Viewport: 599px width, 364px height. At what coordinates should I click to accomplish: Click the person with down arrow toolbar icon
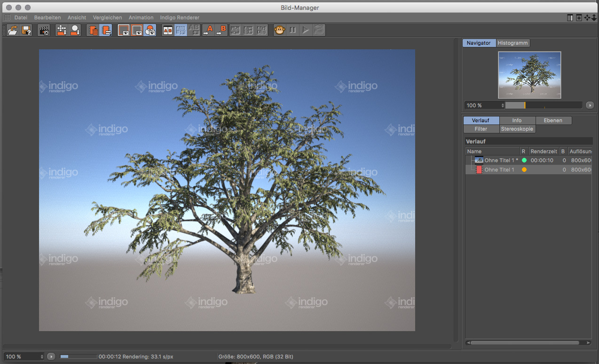click(75, 31)
